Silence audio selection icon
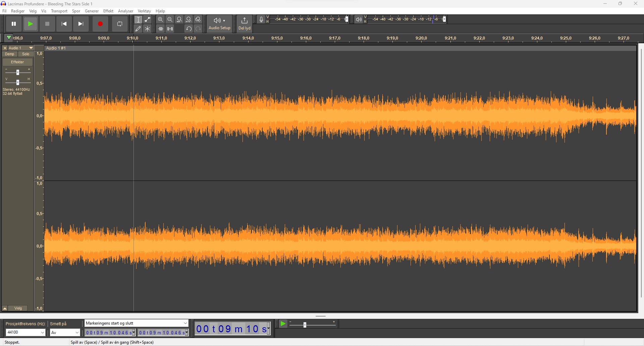644x346 pixels. pyautogui.click(x=170, y=29)
